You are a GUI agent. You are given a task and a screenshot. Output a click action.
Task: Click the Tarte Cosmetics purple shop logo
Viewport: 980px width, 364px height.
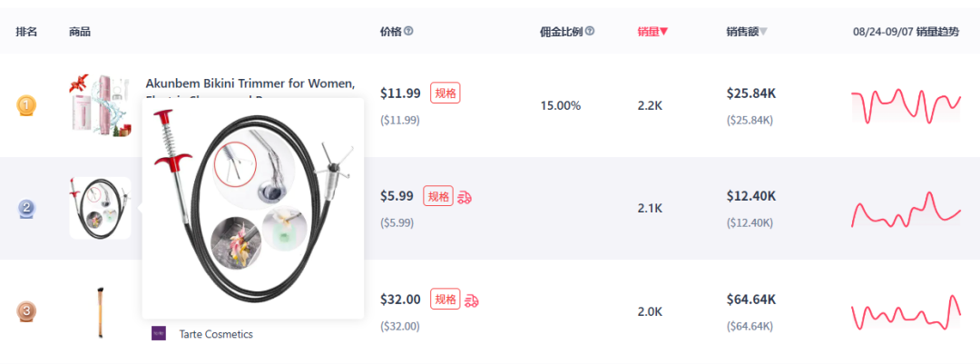tap(159, 333)
